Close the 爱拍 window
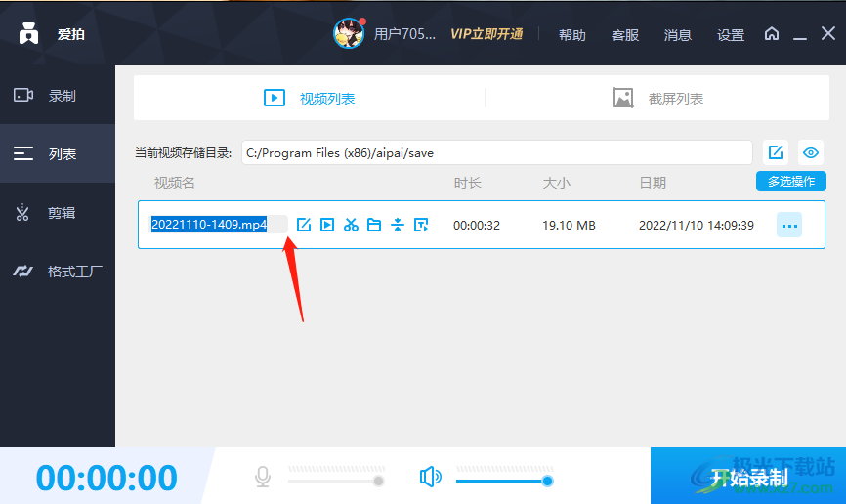 [x=828, y=33]
